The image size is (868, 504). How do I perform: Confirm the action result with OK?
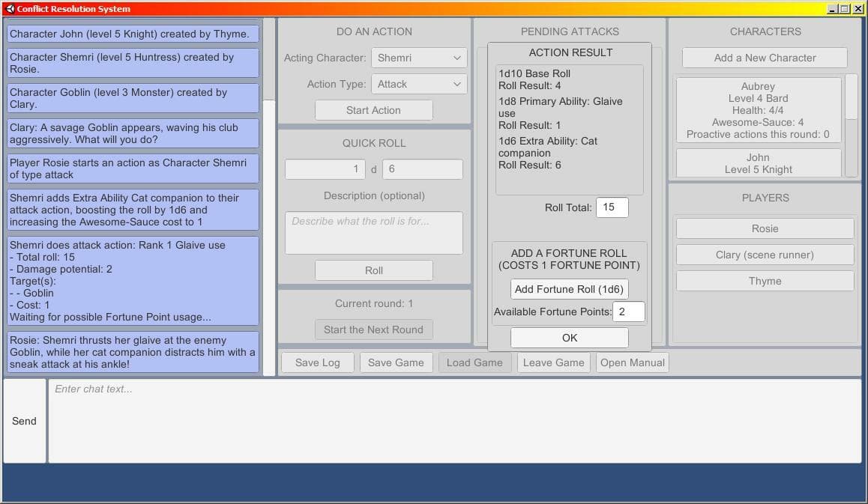[569, 338]
